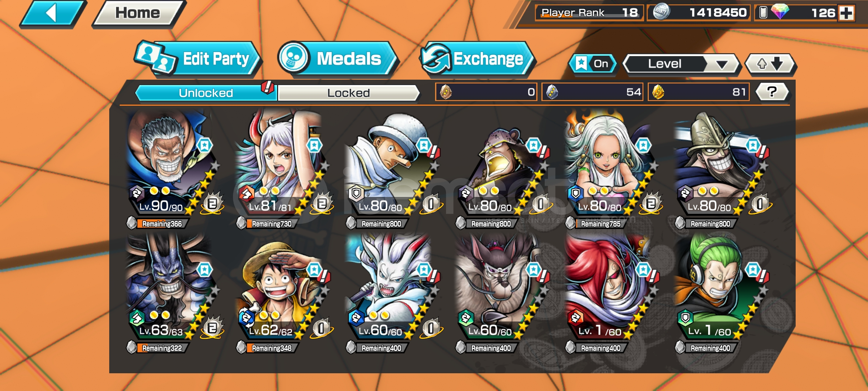Open the question mark help button
Screen dimensions: 868x391
click(x=772, y=92)
